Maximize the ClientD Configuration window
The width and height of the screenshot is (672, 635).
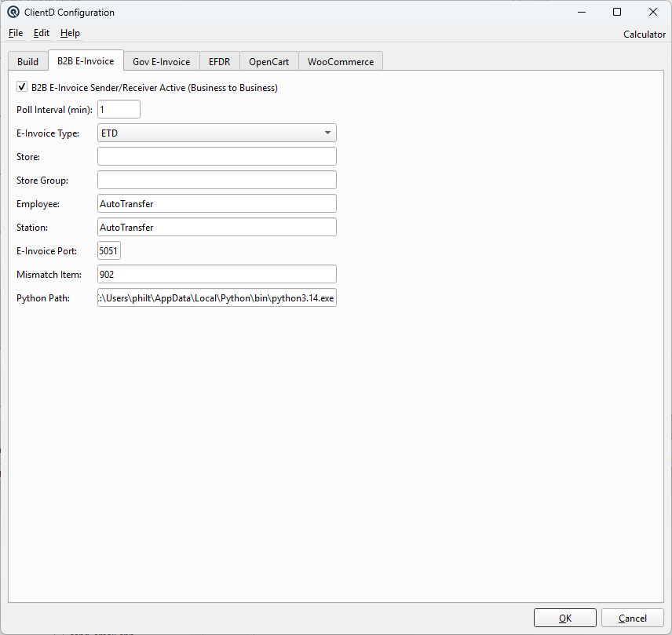pyautogui.click(x=617, y=12)
